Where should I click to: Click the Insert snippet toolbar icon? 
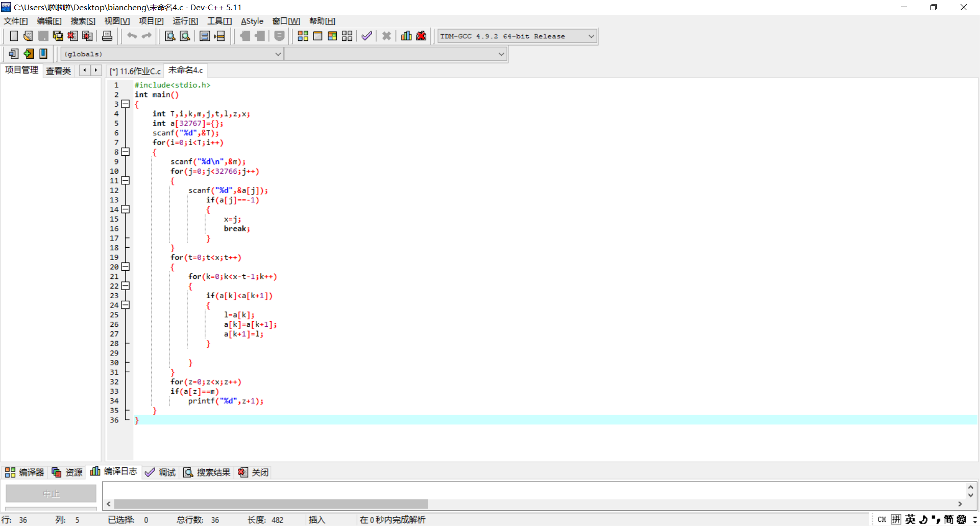pos(14,54)
